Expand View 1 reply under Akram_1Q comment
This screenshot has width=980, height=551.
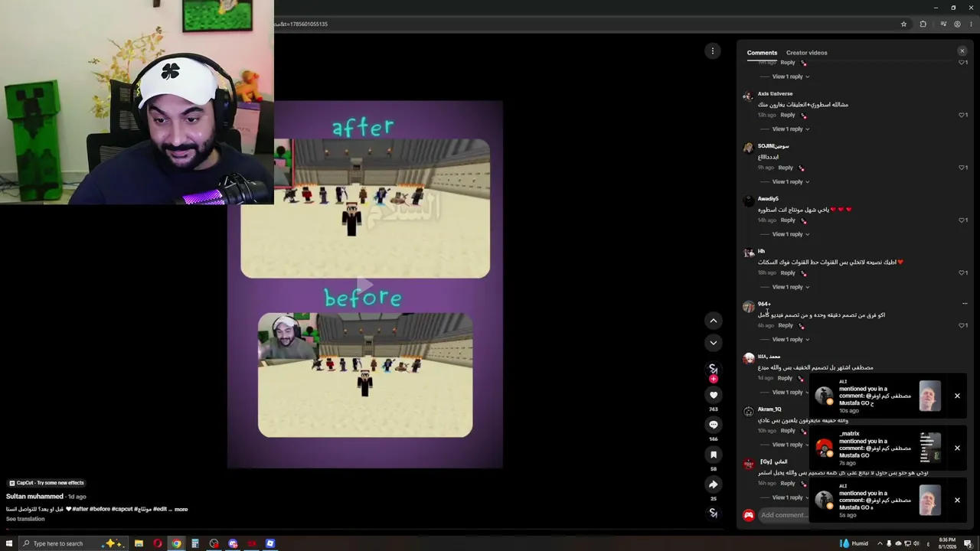[790, 445]
